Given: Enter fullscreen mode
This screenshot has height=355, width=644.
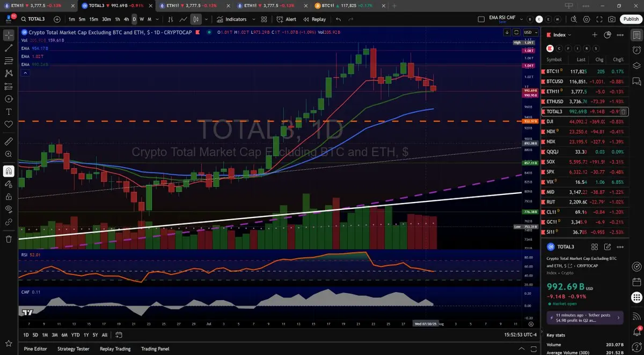Looking at the screenshot, I should [599, 19].
